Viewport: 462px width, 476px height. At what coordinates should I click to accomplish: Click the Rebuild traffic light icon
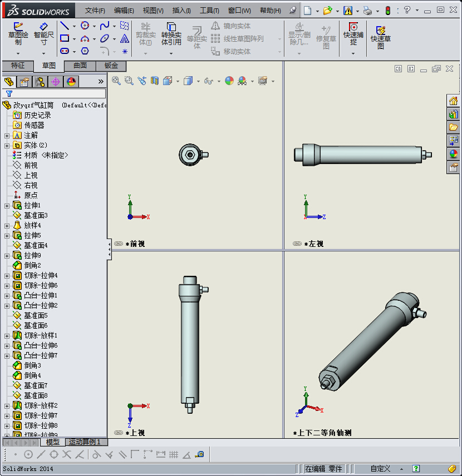pos(388,11)
